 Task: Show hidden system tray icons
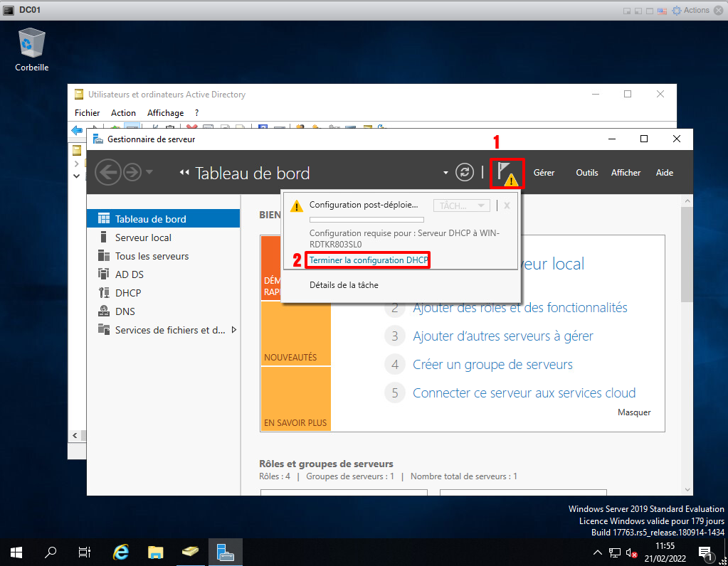597,552
